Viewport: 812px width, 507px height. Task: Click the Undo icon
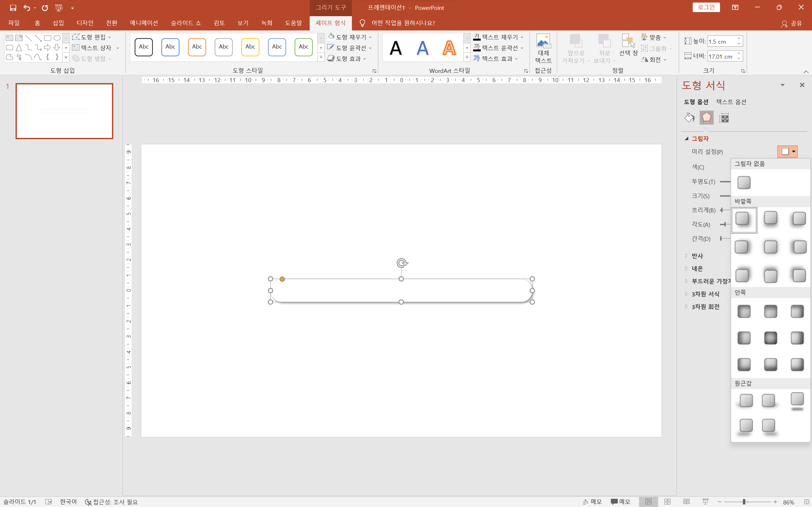27,7
